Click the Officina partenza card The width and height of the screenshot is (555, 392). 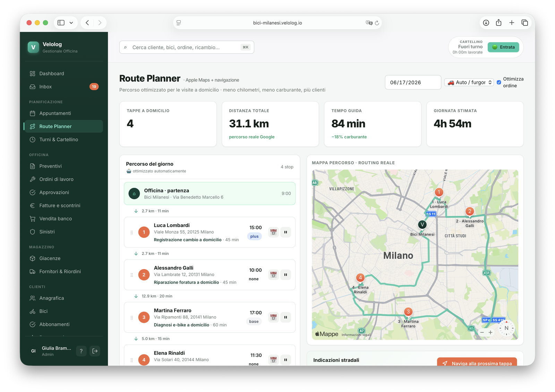pyautogui.click(x=210, y=194)
